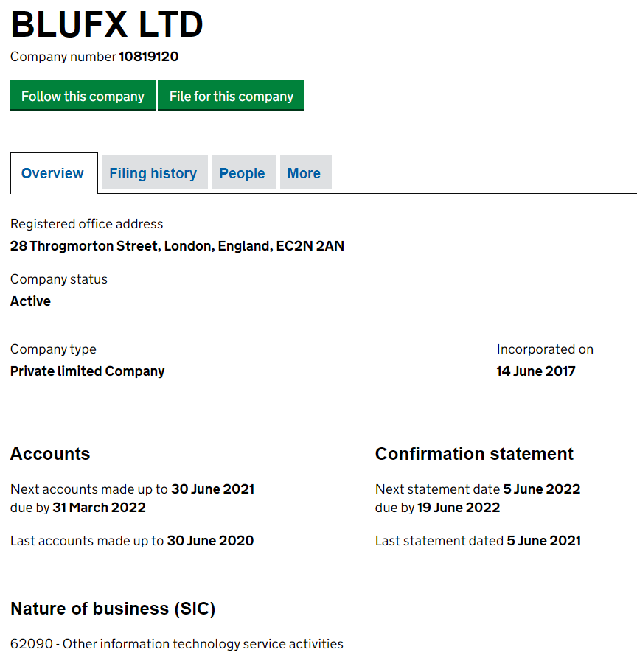Open the Overview tab
637x672 pixels.
click(x=54, y=173)
